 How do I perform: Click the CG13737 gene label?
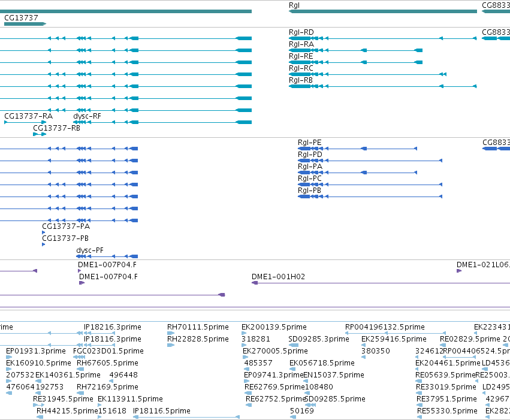[21, 18]
